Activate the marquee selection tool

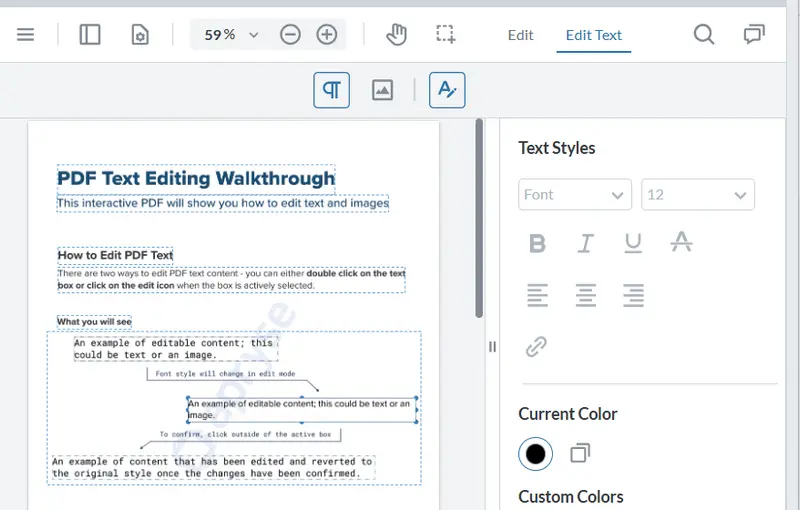(445, 35)
